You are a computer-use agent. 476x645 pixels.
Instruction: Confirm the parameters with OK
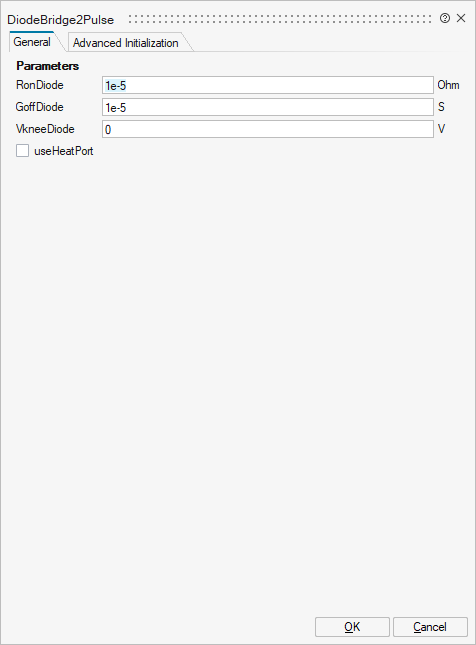point(352,627)
